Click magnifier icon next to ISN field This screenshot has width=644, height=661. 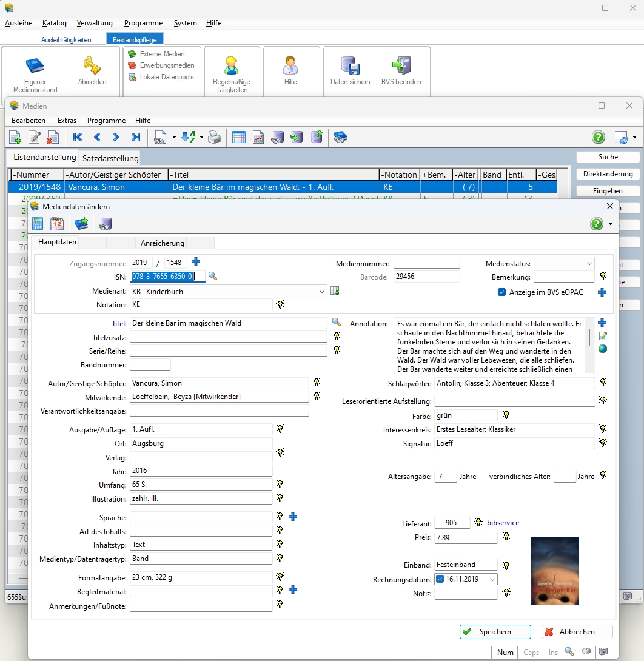tap(213, 277)
